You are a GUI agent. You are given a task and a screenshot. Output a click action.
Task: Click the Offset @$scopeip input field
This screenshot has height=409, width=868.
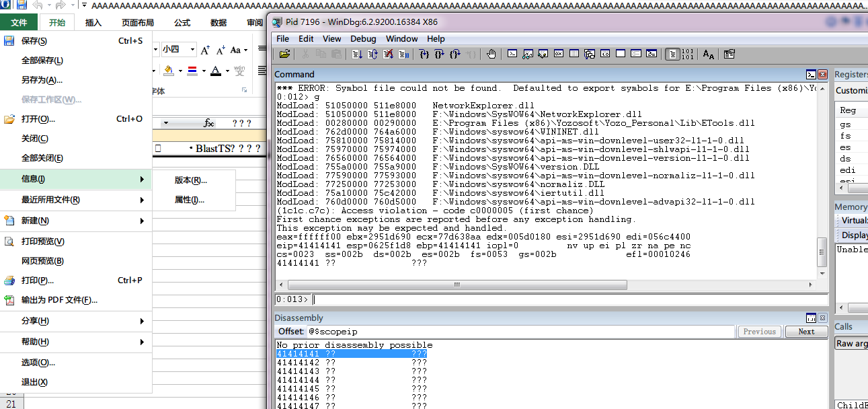[520, 332]
